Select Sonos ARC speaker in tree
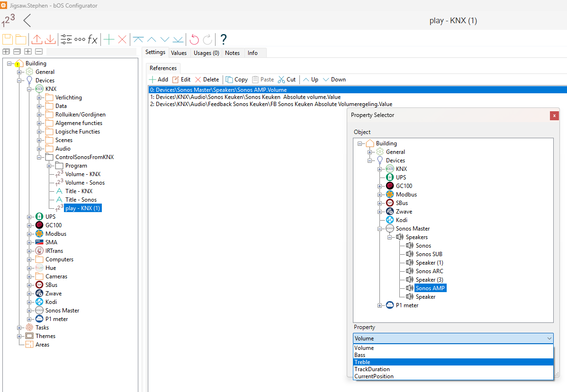 pyautogui.click(x=429, y=271)
